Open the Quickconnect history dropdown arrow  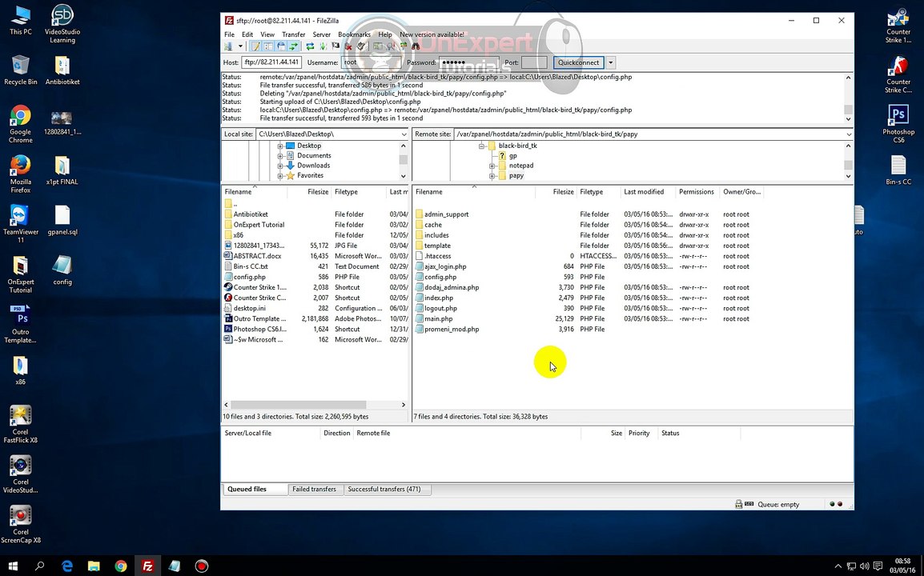610,62
